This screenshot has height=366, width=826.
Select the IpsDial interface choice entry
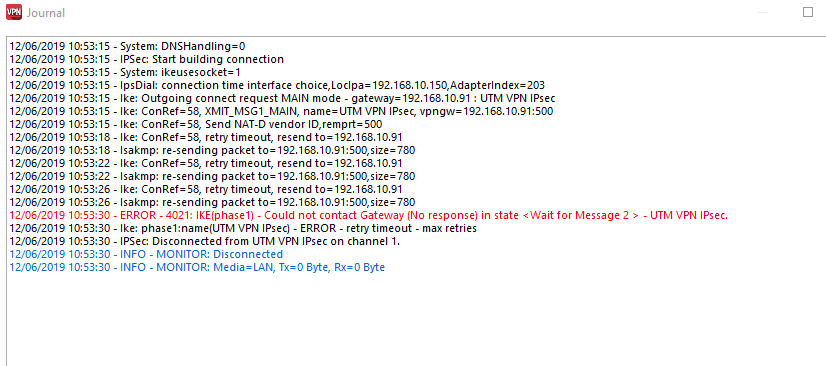pos(277,85)
